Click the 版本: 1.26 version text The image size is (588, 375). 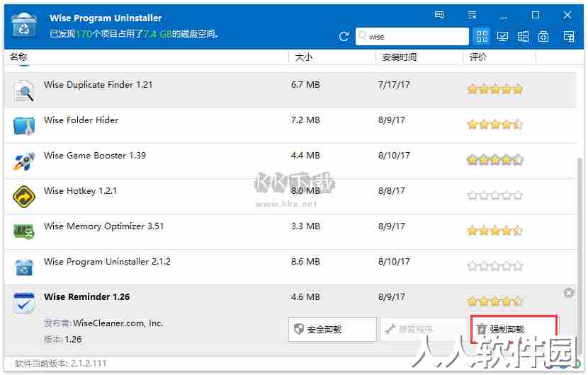point(62,340)
